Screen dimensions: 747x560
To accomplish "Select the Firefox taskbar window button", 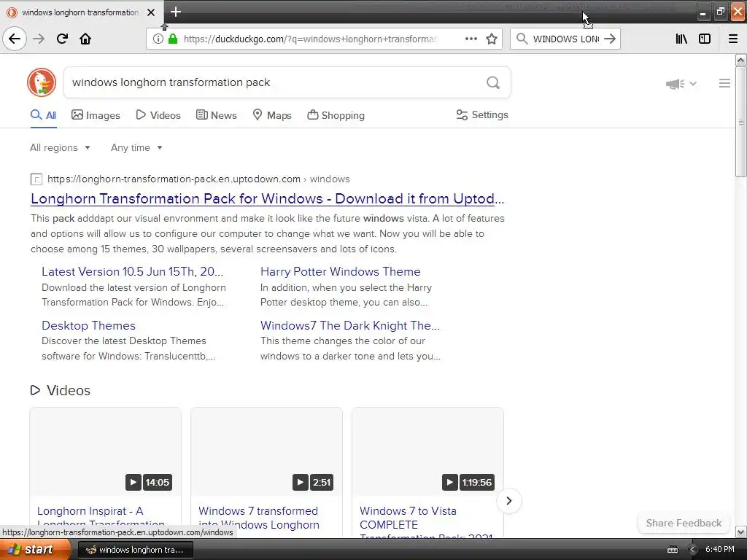I will coord(135,550).
